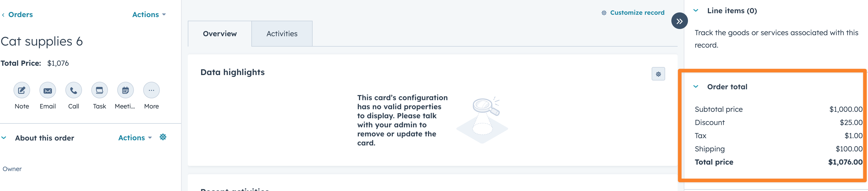Create a Task using the Task icon

[x=99, y=90]
